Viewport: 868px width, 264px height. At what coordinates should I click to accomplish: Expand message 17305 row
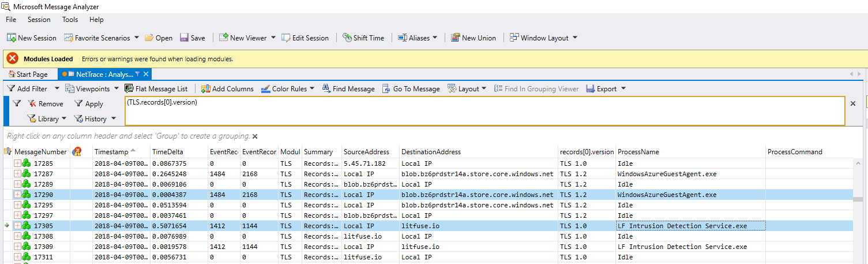(x=17, y=226)
